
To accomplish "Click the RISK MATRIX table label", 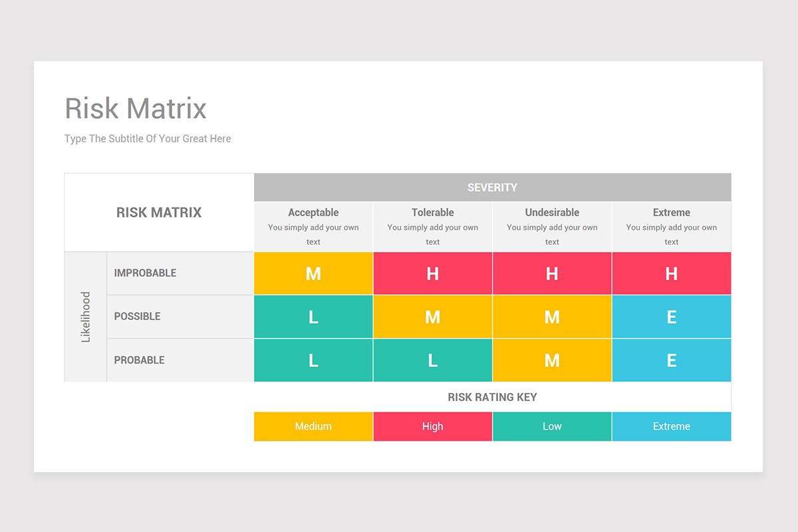I will (x=158, y=212).
